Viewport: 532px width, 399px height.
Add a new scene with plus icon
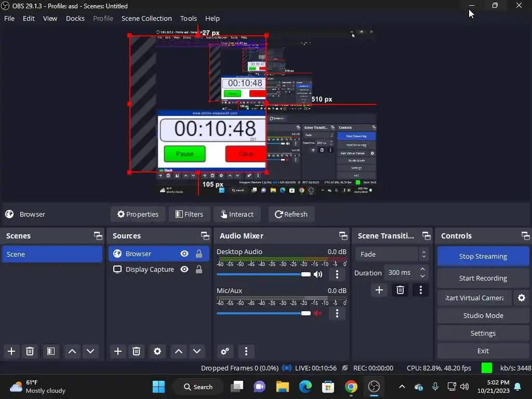point(11,351)
